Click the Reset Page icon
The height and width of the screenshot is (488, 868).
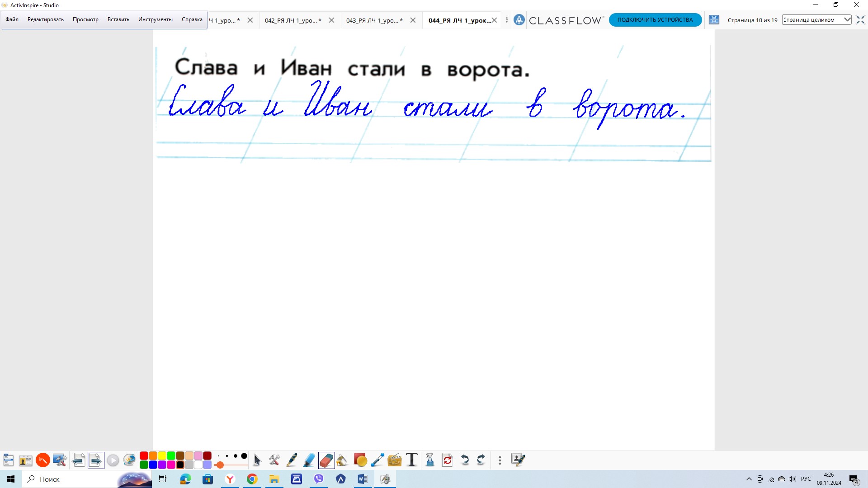tap(448, 460)
